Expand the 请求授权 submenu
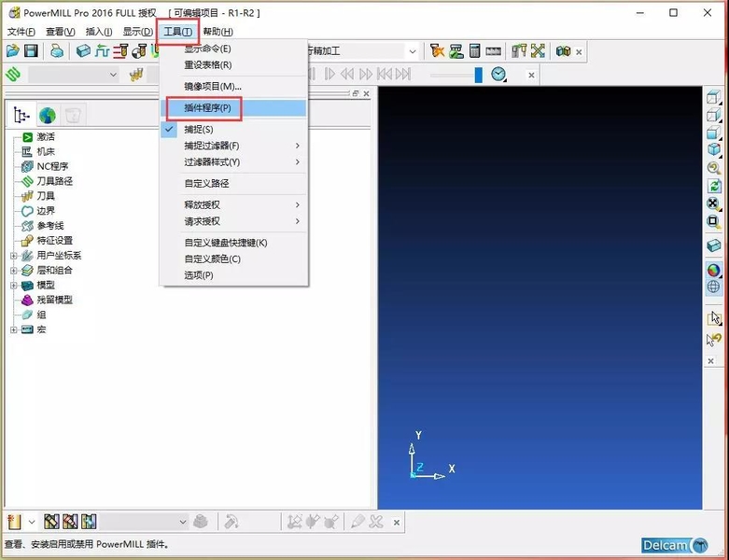Image resolution: width=729 pixels, height=560 pixels. tap(234, 221)
